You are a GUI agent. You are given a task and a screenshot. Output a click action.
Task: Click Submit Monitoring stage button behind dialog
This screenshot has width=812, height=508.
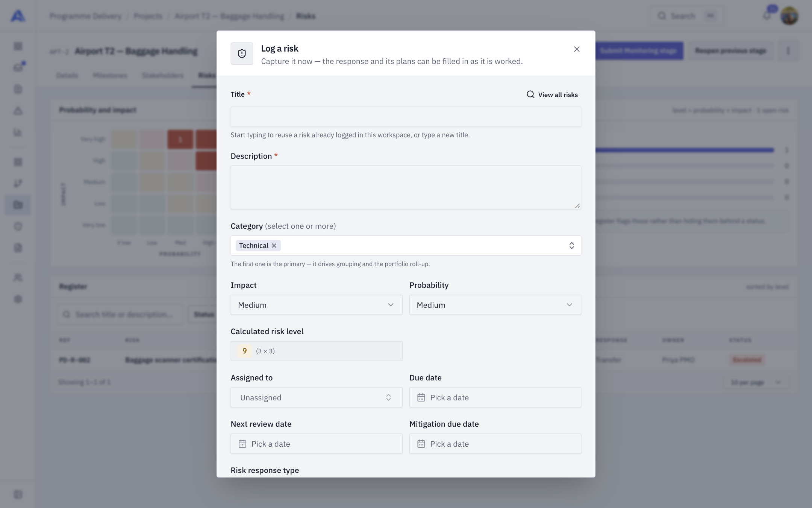[639, 51]
